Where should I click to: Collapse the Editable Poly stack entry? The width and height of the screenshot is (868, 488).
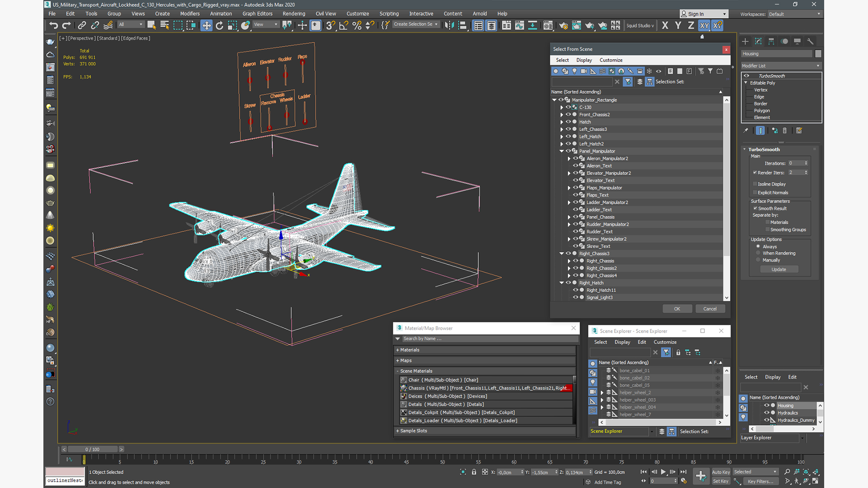pyautogui.click(x=746, y=83)
